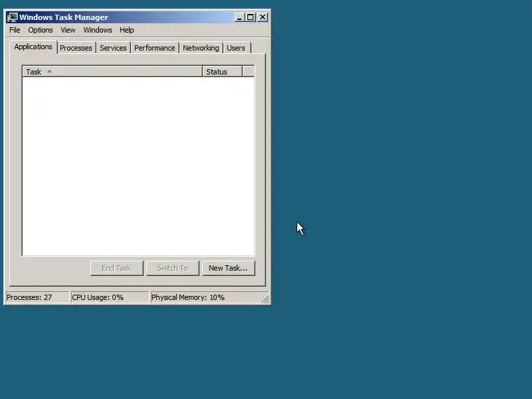Viewport: 532px width, 399px height.
Task: Select the Applications tab
Action: pos(33,47)
